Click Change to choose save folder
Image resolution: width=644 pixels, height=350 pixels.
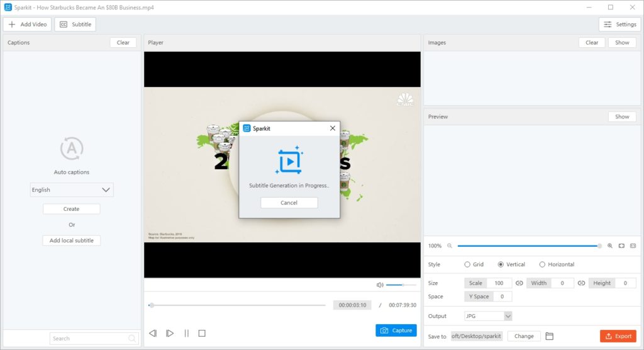524,336
